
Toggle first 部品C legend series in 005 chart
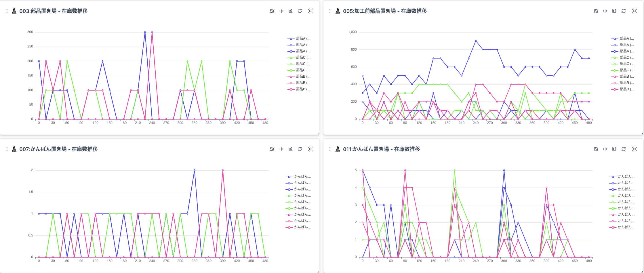coord(622,58)
